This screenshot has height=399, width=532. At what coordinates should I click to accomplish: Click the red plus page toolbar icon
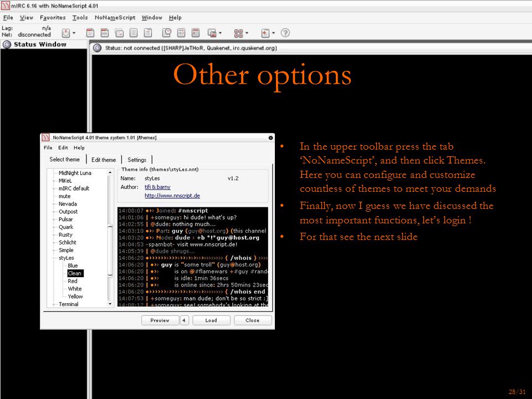click(265, 33)
